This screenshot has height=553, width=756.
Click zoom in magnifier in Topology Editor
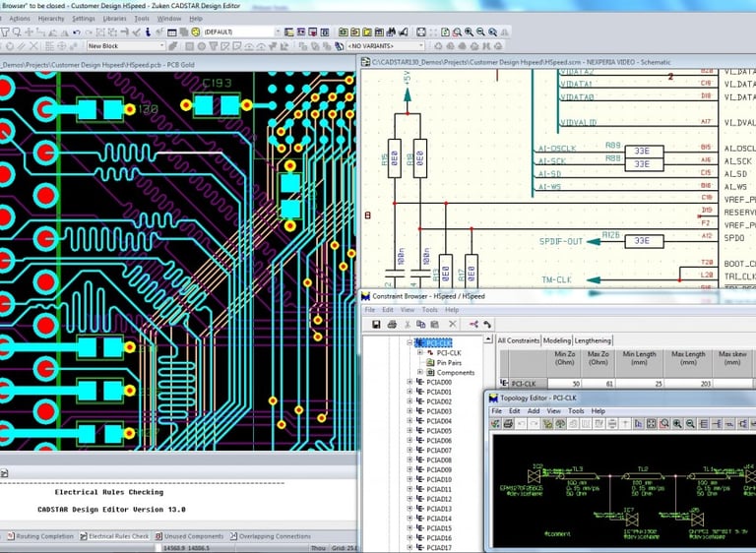click(x=678, y=424)
